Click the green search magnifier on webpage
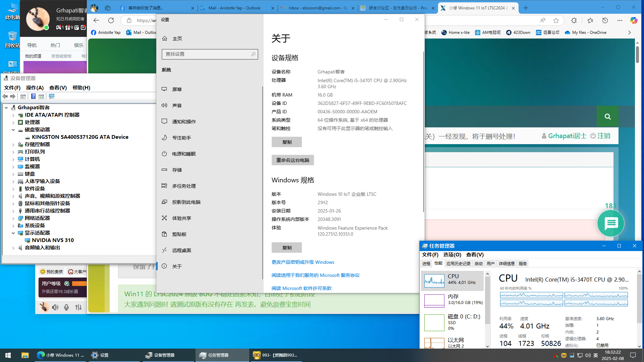The width and height of the screenshot is (644, 362). tap(607, 116)
